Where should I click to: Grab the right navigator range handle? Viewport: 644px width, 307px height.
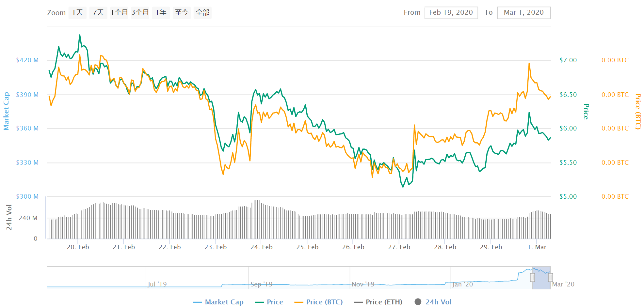(550, 278)
